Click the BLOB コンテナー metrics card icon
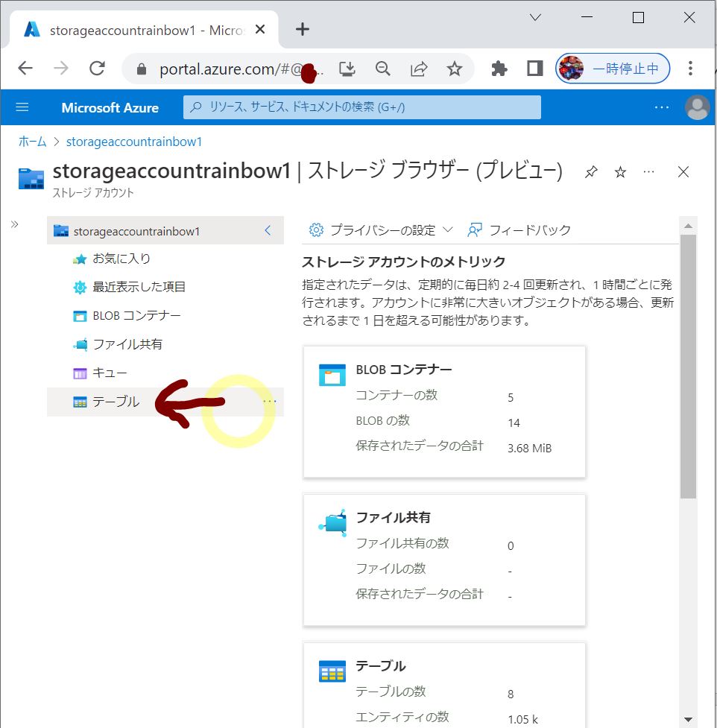Viewport: 717px width, 728px height. tap(332, 375)
